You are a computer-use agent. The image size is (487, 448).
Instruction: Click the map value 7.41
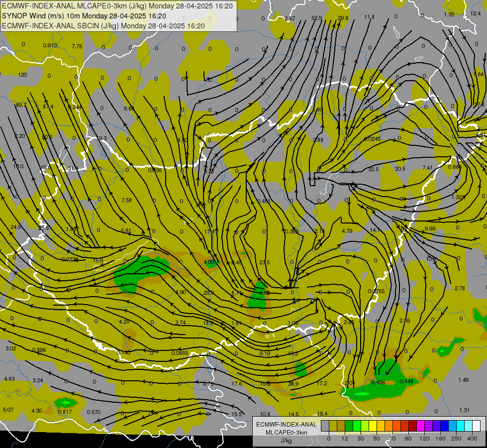click(x=427, y=168)
